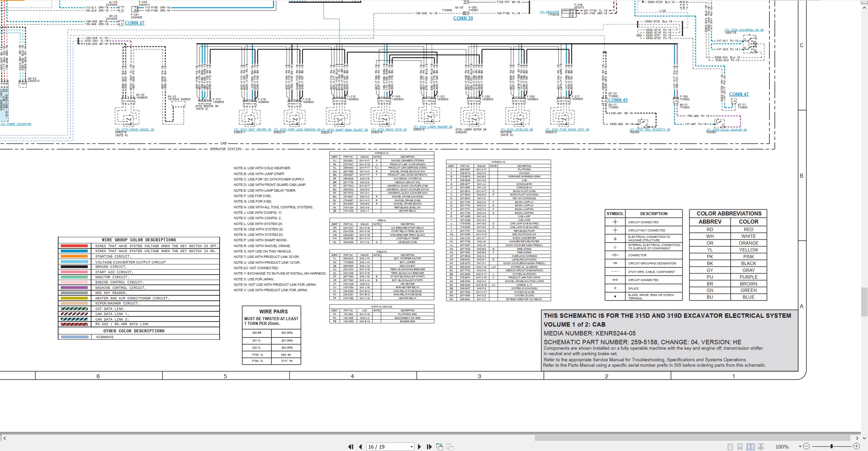Click the 'MEDIA NUMBER: KENR5244-05' text
The width and height of the screenshot is (868, 451).
590,333
